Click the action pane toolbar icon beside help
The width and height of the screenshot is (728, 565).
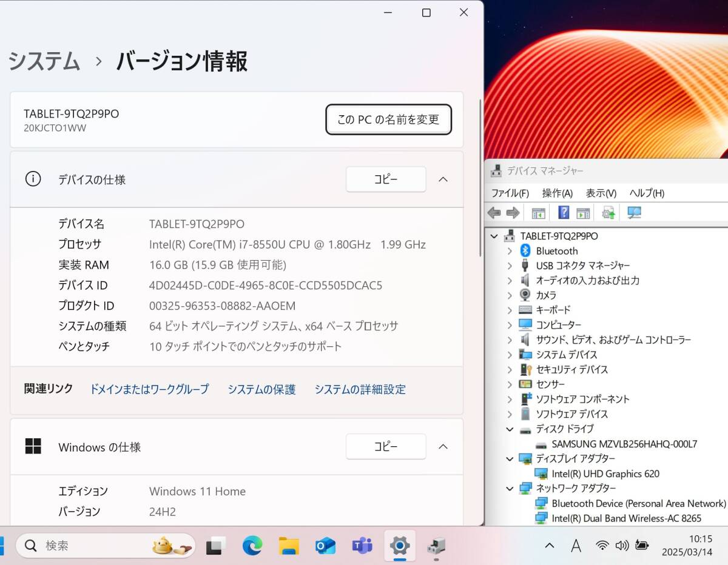click(583, 213)
